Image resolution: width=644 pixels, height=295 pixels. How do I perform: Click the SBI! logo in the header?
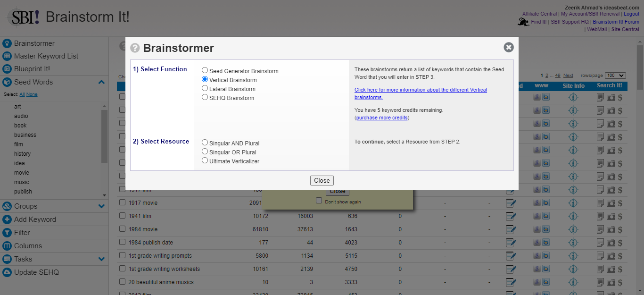(24, 17)
